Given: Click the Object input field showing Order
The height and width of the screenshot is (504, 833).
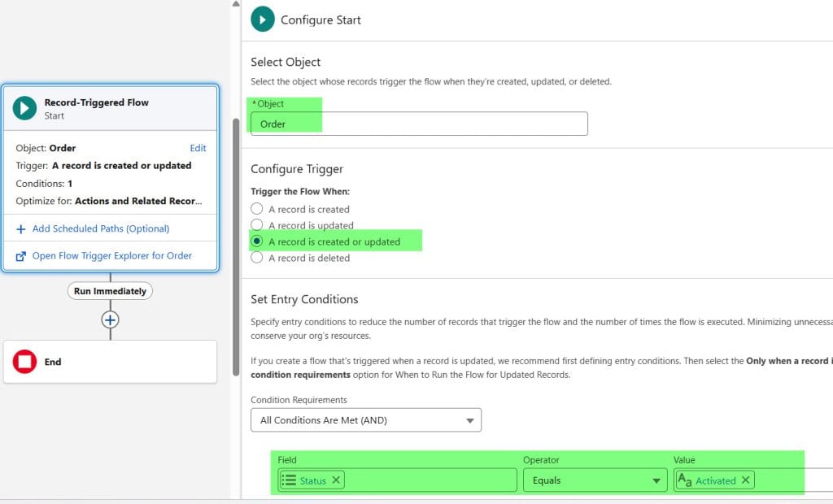Looking at the screenshot, I should pos(419,124).
